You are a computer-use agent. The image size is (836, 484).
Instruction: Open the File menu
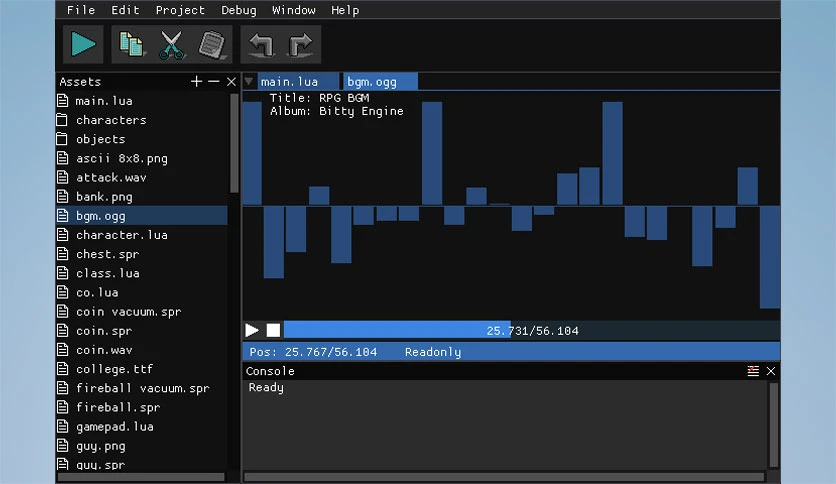click(81, 10)
